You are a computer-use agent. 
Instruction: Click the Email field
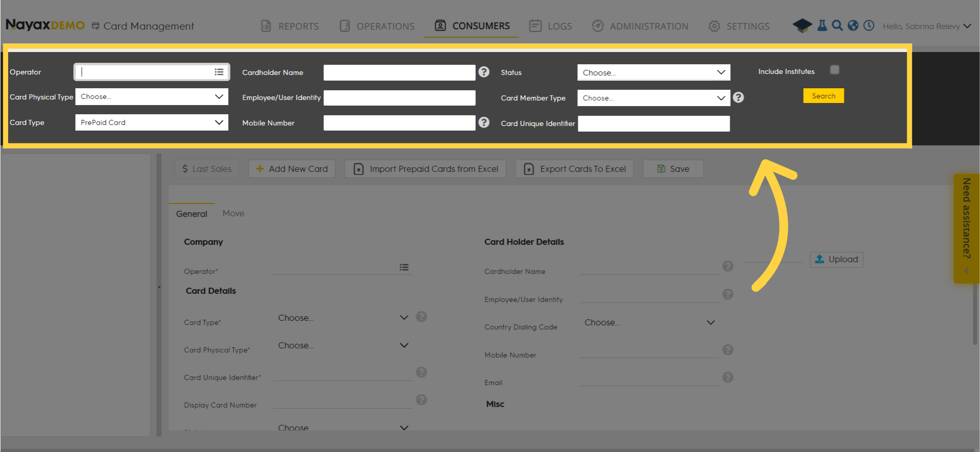pyautogui.click(x=649, y=379)
